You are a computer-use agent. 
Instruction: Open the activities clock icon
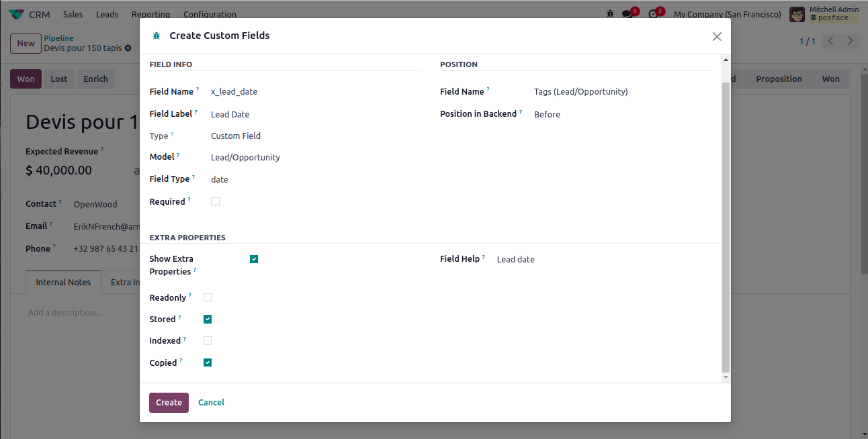point(653,14)
